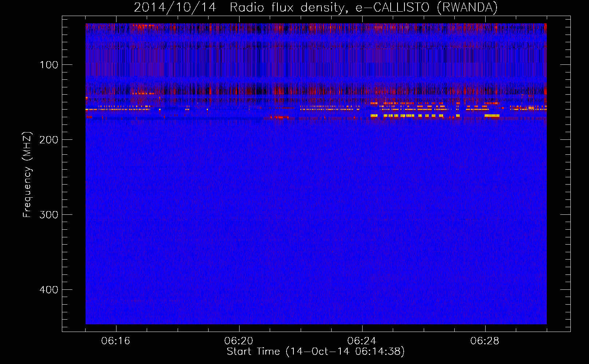The image size is (589, 364).
Task: Select the 200 frequency axis label
Action: [49, 140]
